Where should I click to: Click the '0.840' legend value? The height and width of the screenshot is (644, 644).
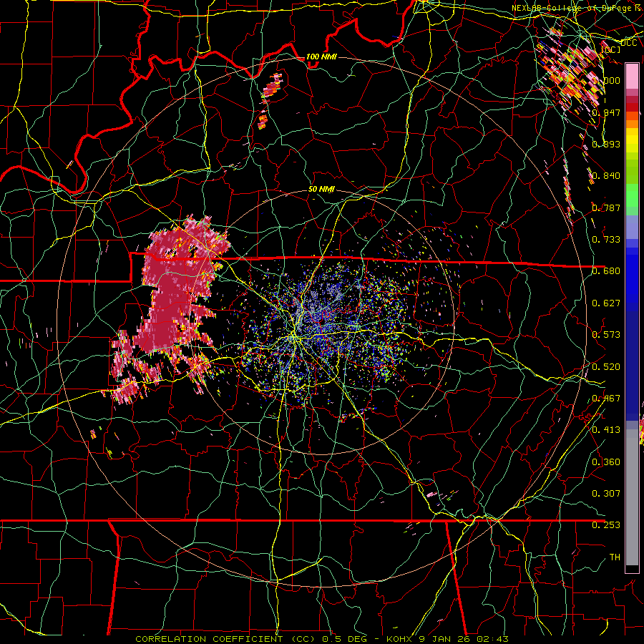click(x=606, y=176)
